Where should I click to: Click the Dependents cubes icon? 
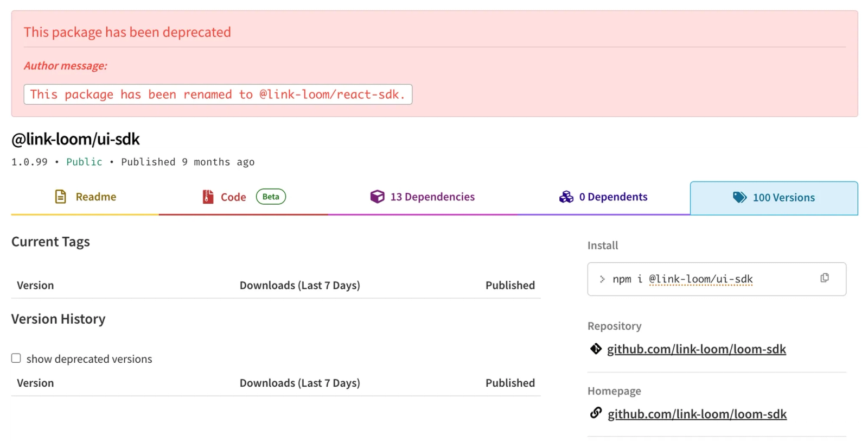(x=566, y=197)
